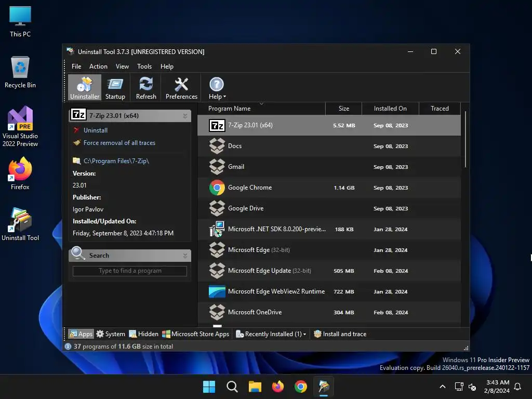Collapse the 7-Zip 23.01 details panel
Screen dimensions: 532x399
185,116
